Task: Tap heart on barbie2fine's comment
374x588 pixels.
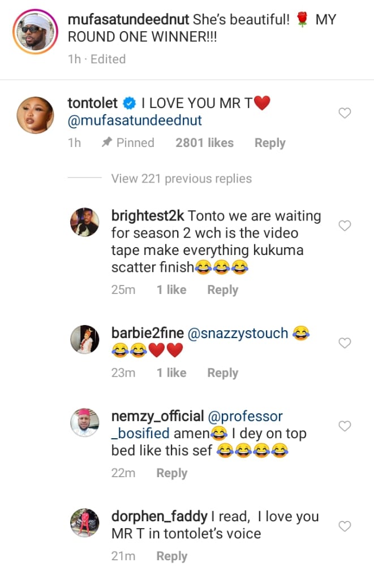Action: 345,343
